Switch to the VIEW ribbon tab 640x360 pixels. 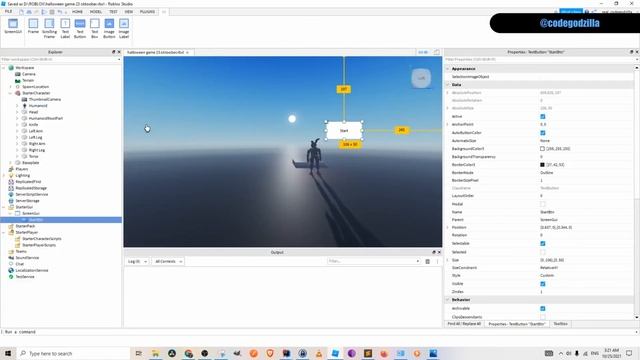tap(129, 12)
